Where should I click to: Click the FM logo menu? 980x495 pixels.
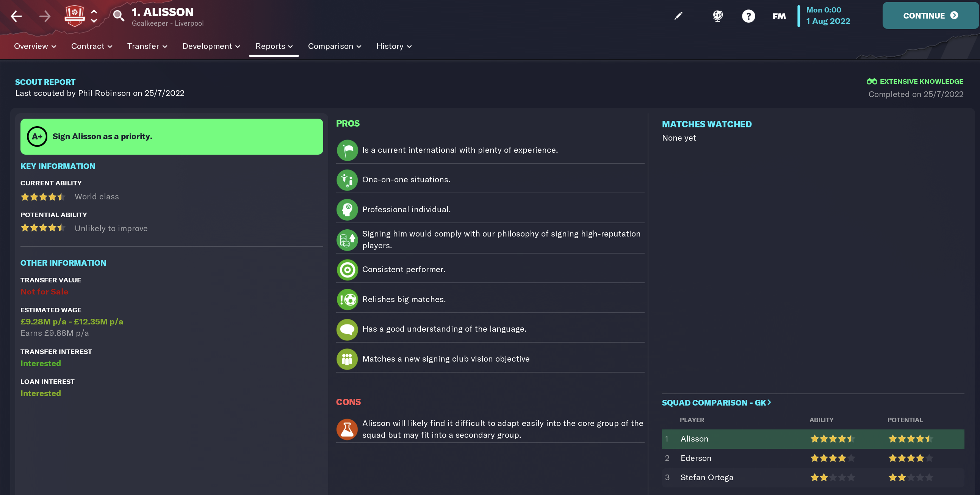[779, 16]
